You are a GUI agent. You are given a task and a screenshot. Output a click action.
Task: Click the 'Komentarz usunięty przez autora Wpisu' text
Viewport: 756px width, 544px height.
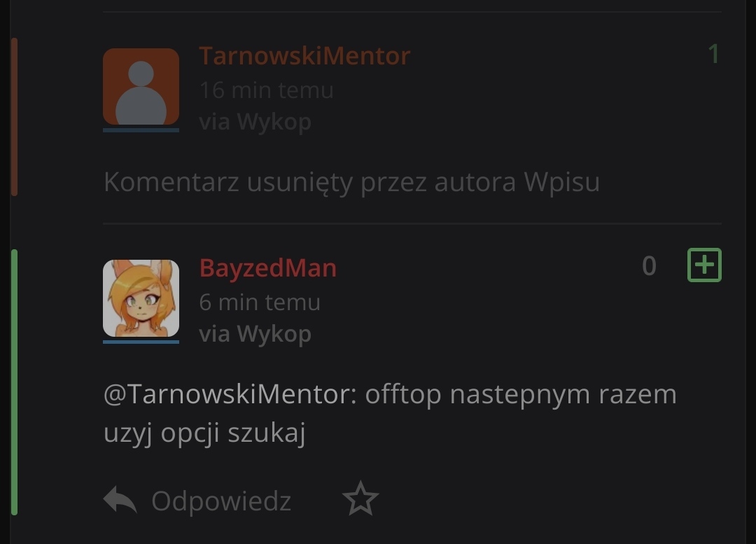point(351,182)
